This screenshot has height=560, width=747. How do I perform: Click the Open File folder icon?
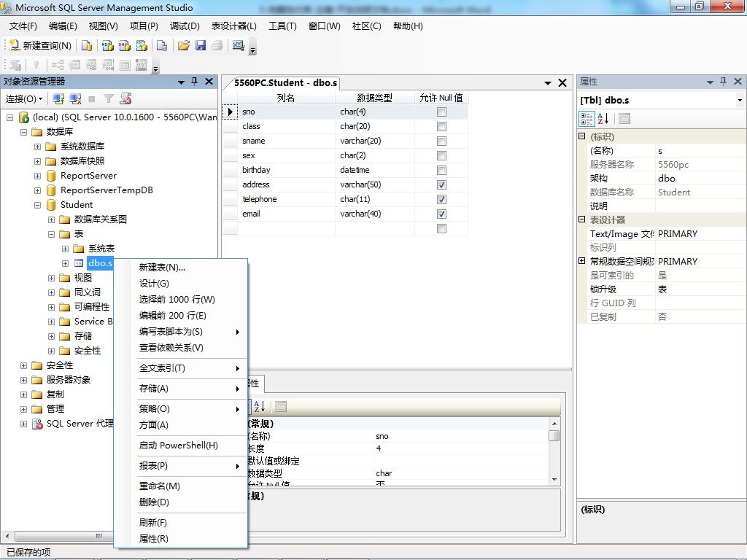(183, 45)
